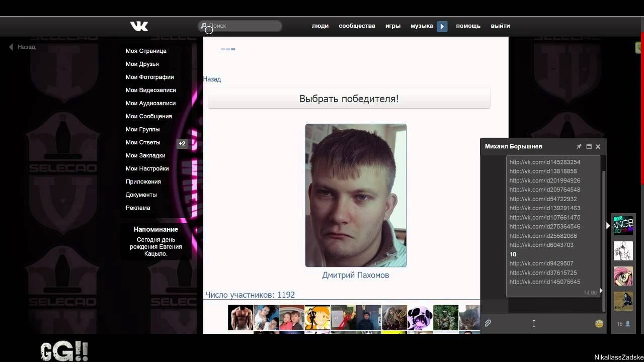Go to Моя Страница
This screenshot has height=362, width=644.
click(x=146, y=51)
